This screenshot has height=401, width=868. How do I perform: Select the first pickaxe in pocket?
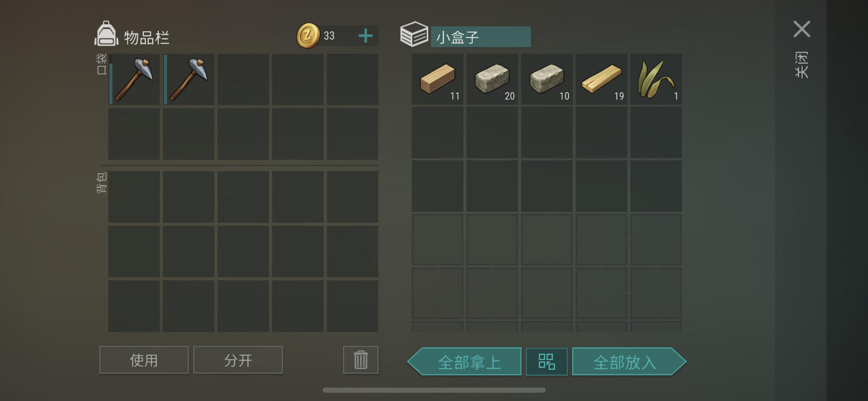coord(134,79)
